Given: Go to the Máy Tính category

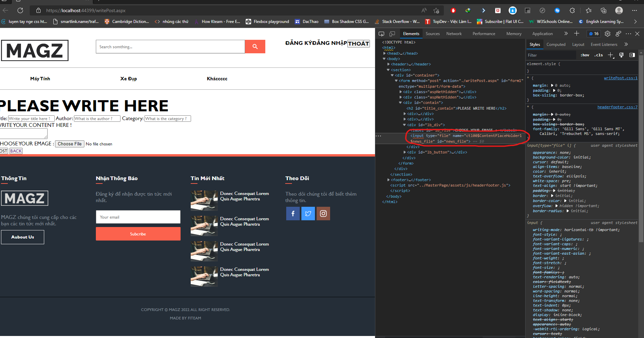Looking at the screenshot, I should 40,79.
